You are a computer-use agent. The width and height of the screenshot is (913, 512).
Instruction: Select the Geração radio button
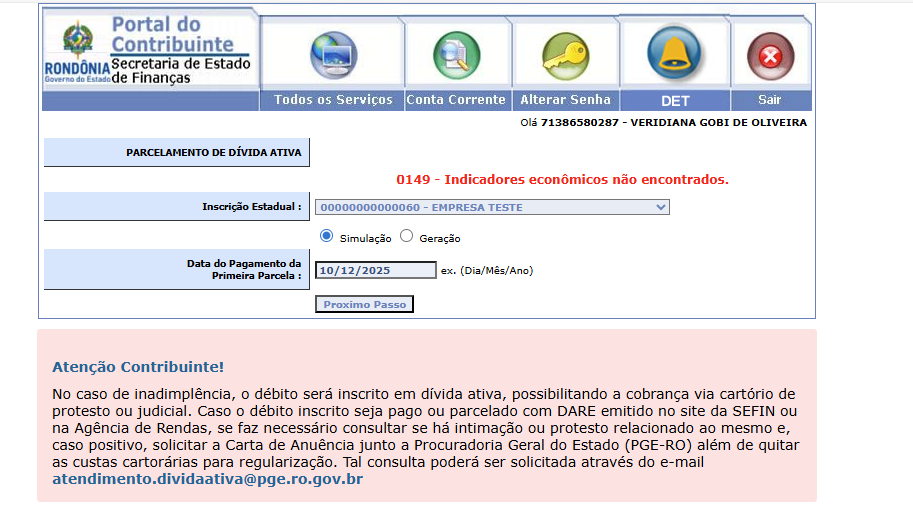coord(406,237)
